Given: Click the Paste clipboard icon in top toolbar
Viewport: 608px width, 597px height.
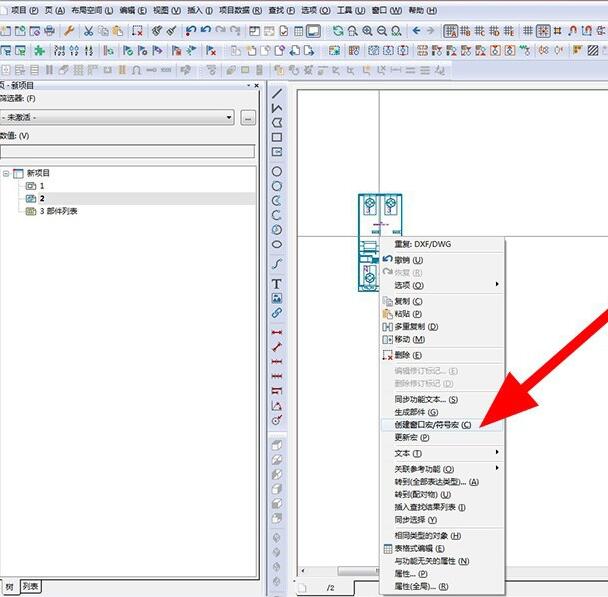Looking at the screenshot, I should (x=117, y=31).
